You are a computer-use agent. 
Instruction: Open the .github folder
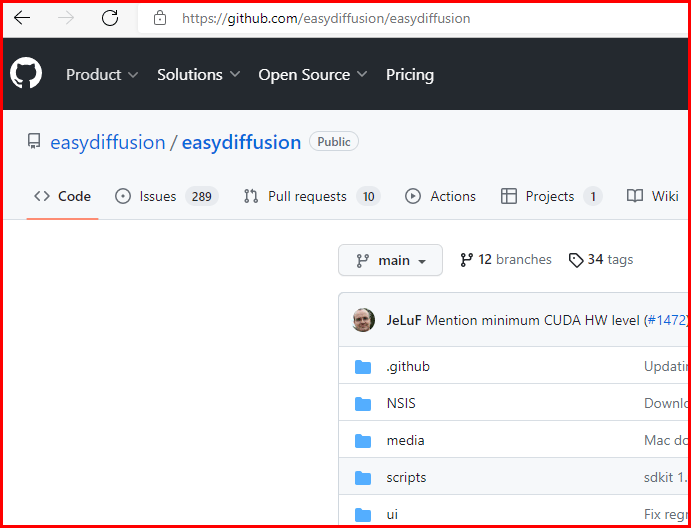tap(408, 367)
